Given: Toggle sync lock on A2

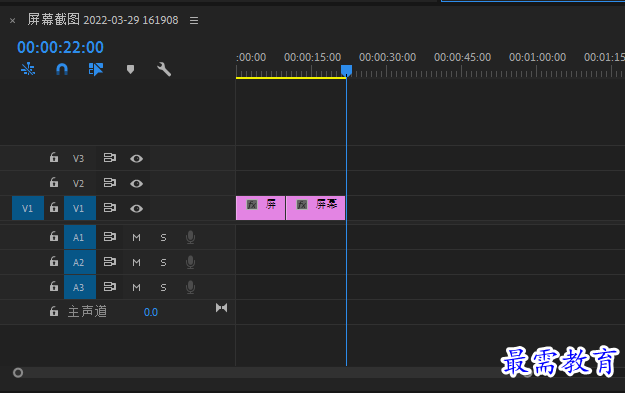Looking at the screenshot, I should pyautogui.click(x=110, y=261).
